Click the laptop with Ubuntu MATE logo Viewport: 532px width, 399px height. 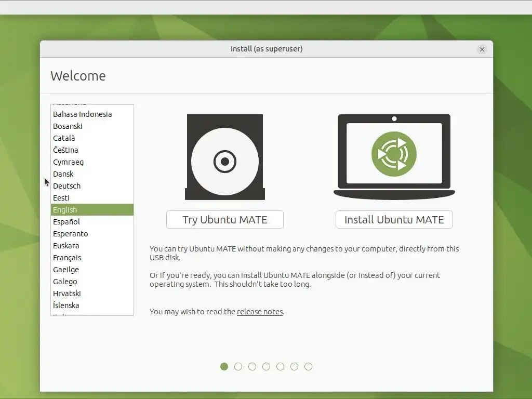394,157
